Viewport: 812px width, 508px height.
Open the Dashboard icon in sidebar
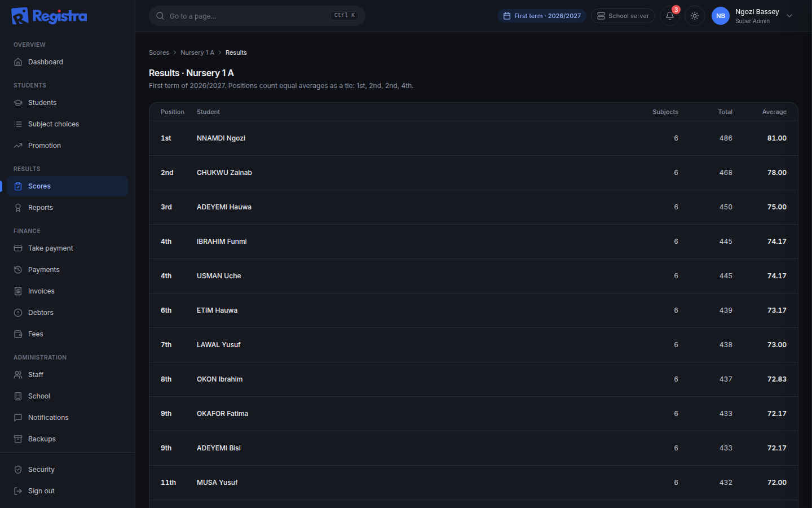(x=18, y=62)
